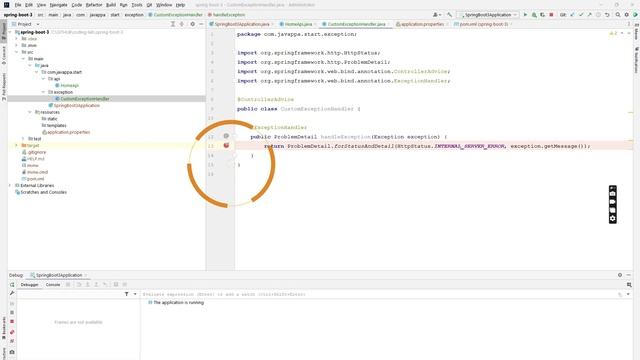Open the Tools menu
This screenshot has width=640, height=360.
click(x=137, y=5)
